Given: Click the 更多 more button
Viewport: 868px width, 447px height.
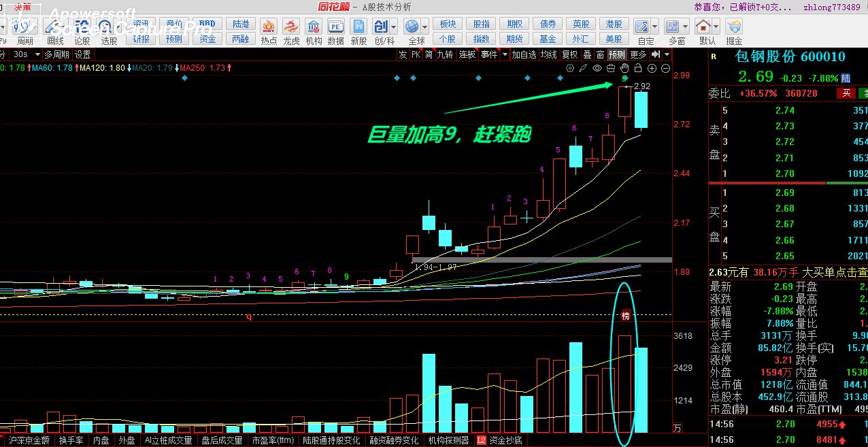Looking at the screenshot, I should pyautogui.click(x=638, y=54).
